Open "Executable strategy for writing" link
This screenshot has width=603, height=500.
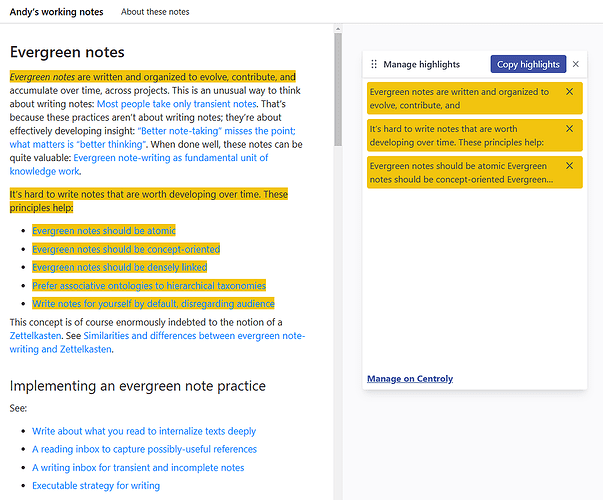(96, 486)
